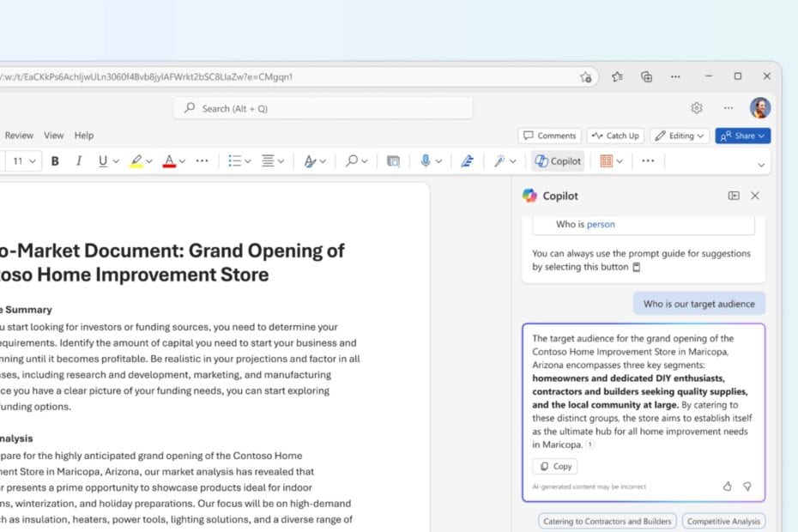
Task: Toggle Bold formatting
Action: (55, 161)
